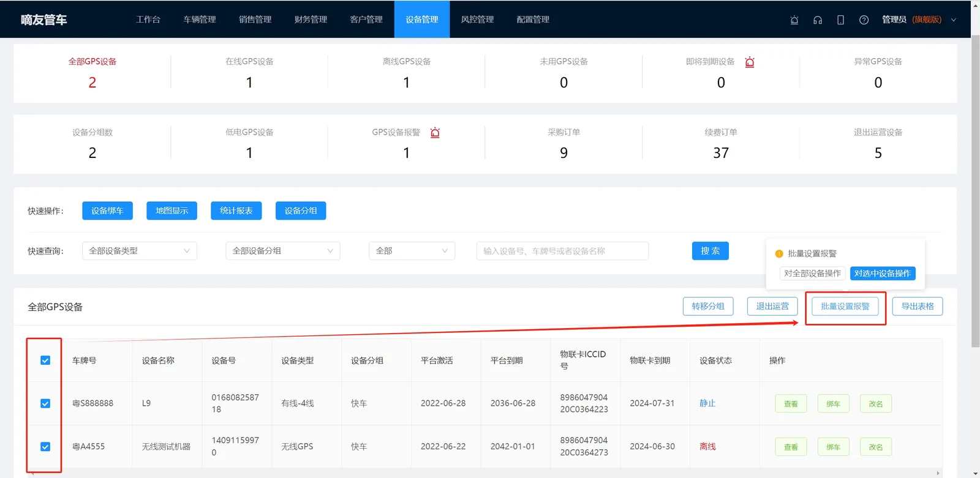Image resolution: width=980 pixels, height=478 pixels.
Task: Open the 退出运营设备 stat card
Action: (x=878, y=144)
